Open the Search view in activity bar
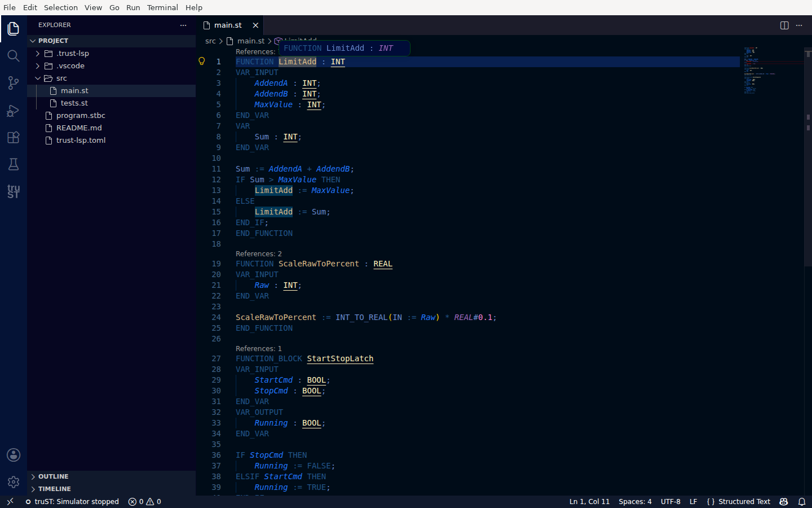 14,56
